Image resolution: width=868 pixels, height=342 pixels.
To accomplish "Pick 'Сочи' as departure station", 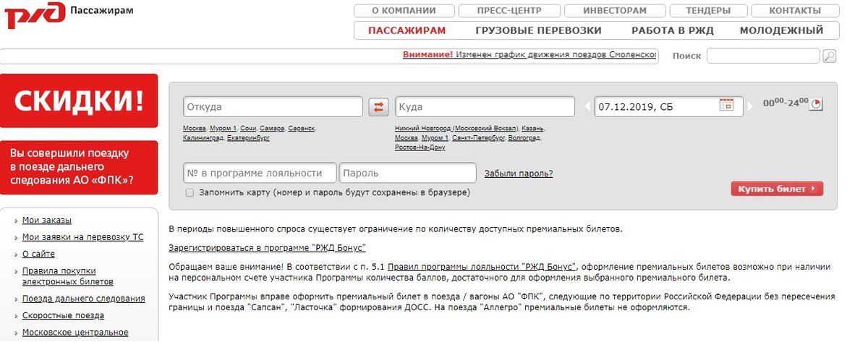I will pos(248,128).
